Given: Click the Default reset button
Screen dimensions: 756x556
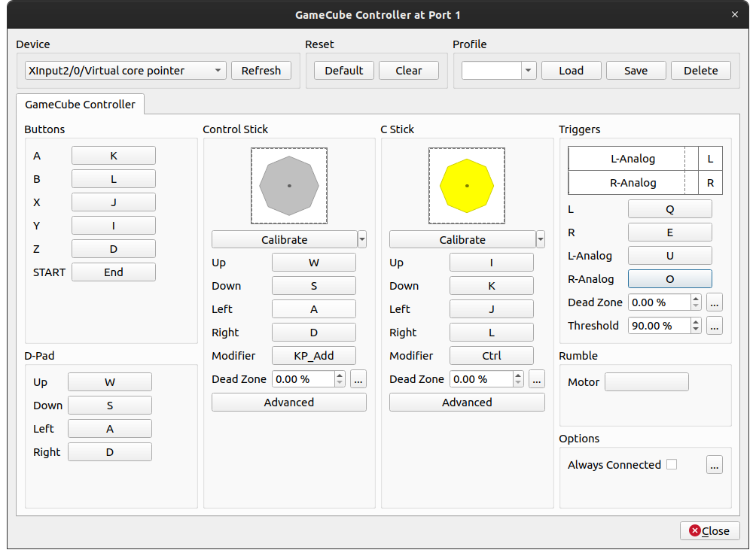Looking at the screenshot, I should coord(344,71).
